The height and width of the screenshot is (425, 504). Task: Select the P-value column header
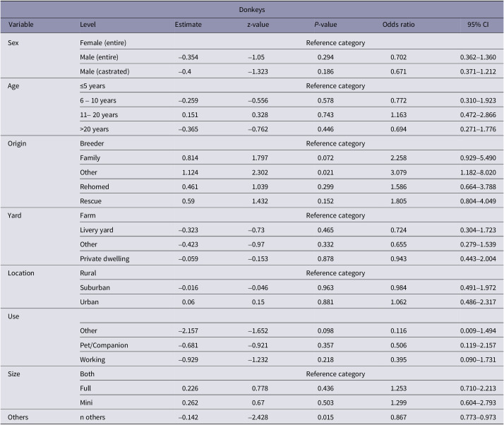325,25
